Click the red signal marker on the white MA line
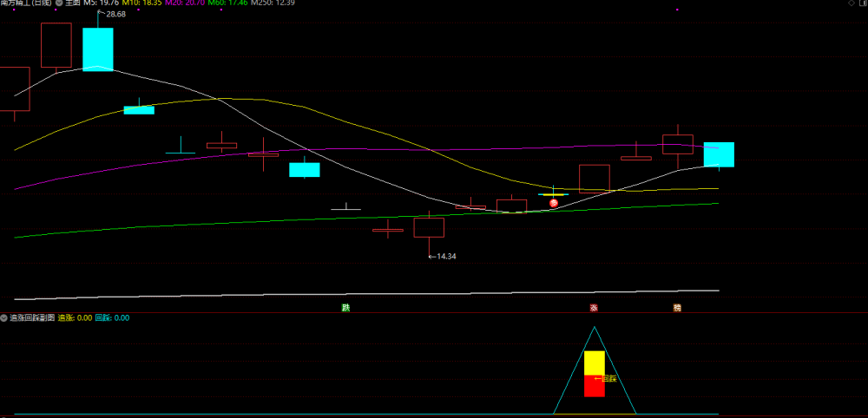 (553, 203)
